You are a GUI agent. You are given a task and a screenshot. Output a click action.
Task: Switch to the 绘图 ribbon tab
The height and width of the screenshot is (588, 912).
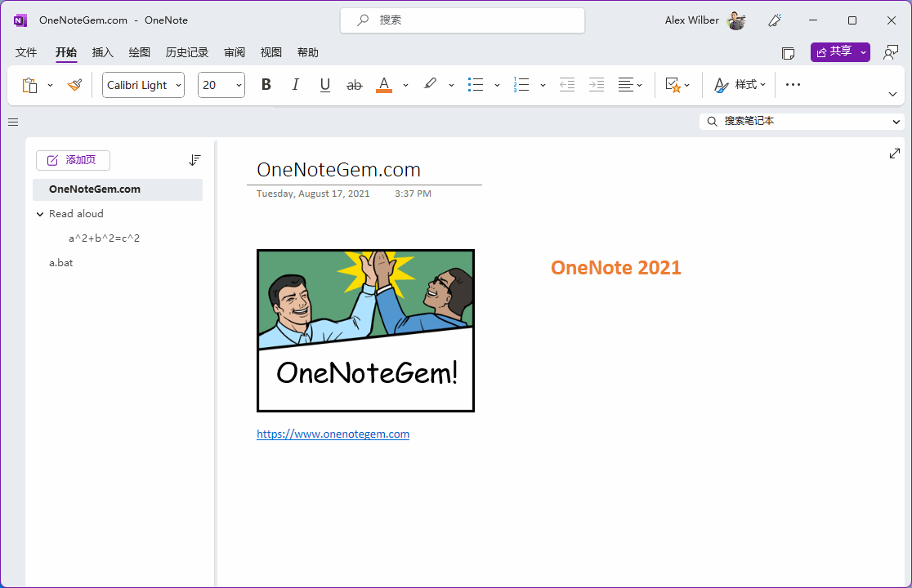point(139,52)
